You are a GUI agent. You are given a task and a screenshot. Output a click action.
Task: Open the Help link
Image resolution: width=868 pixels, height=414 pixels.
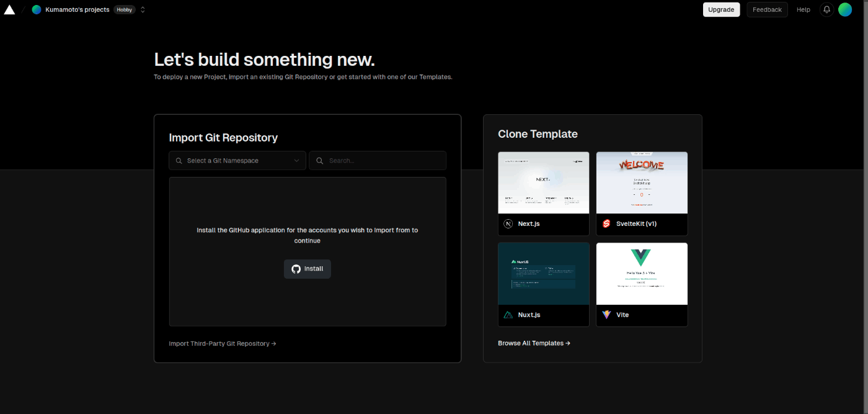coord(804,9)
